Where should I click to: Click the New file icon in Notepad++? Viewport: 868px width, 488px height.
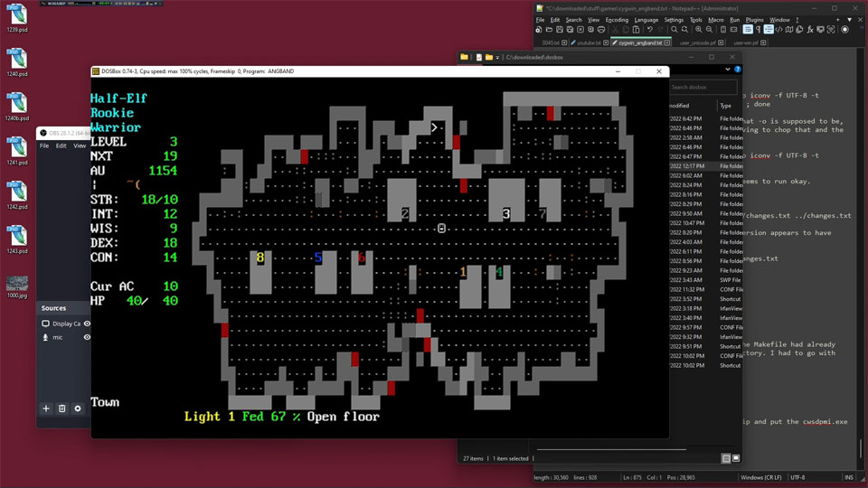point(539,30)
